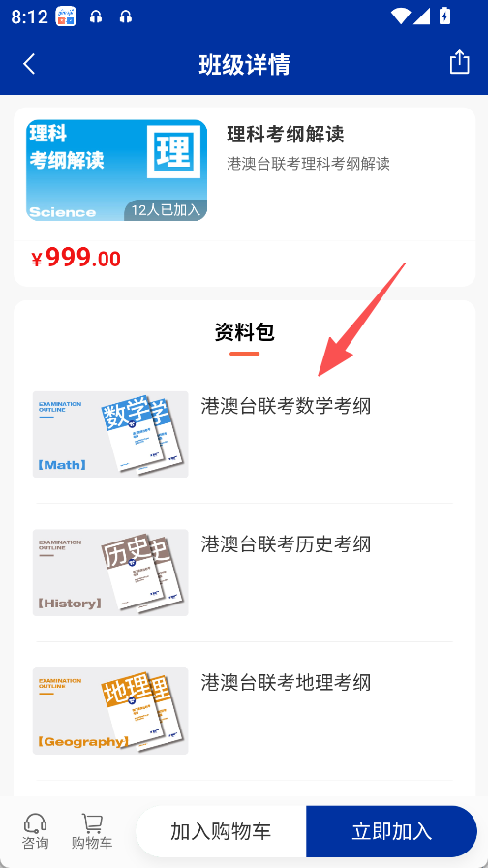Tap the 加入购物车 button

(x=221, y=831)
